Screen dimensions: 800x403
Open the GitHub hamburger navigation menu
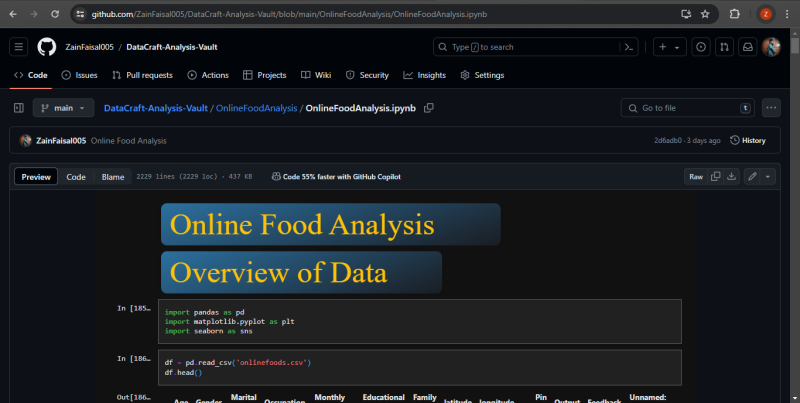pos(19,47)
